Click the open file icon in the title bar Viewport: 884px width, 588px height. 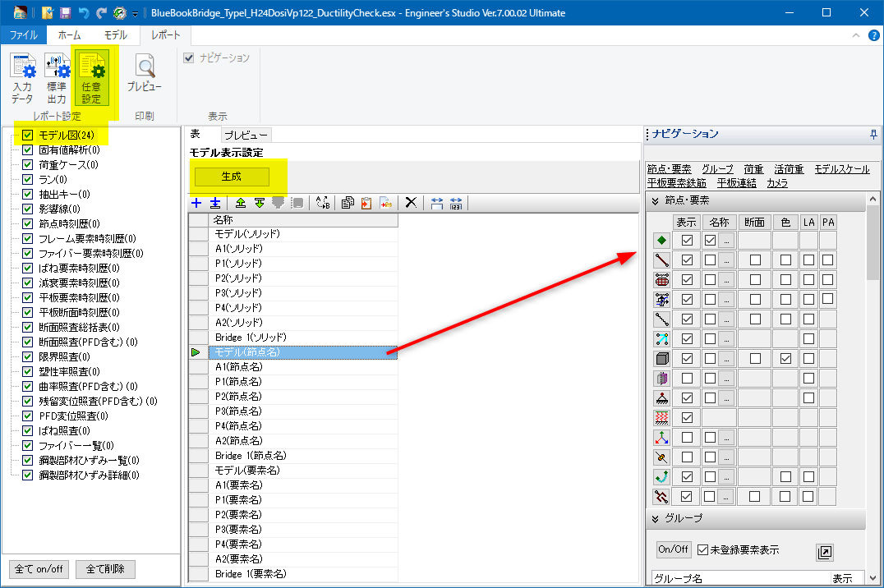tap(48, 12)
